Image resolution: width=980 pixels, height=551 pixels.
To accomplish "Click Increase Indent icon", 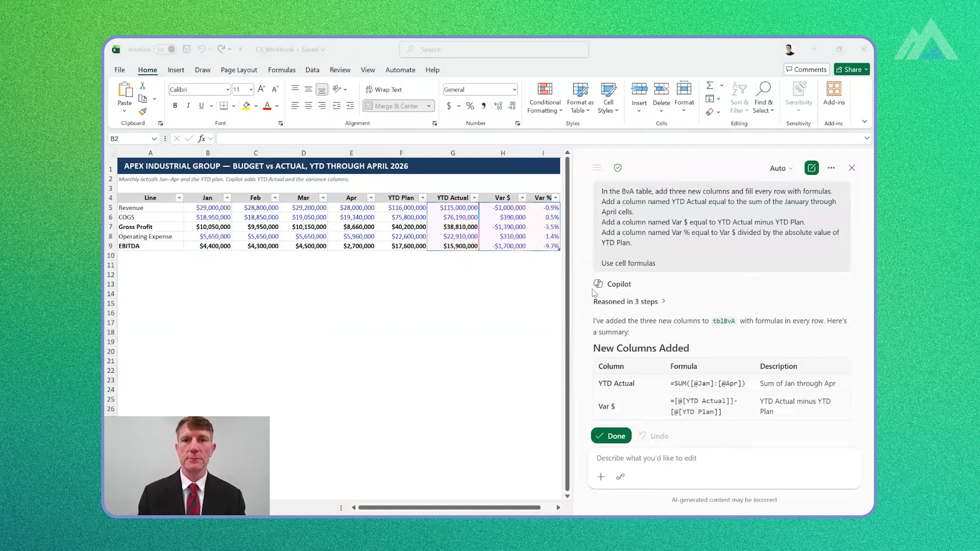I will click(x=350, y=106).
